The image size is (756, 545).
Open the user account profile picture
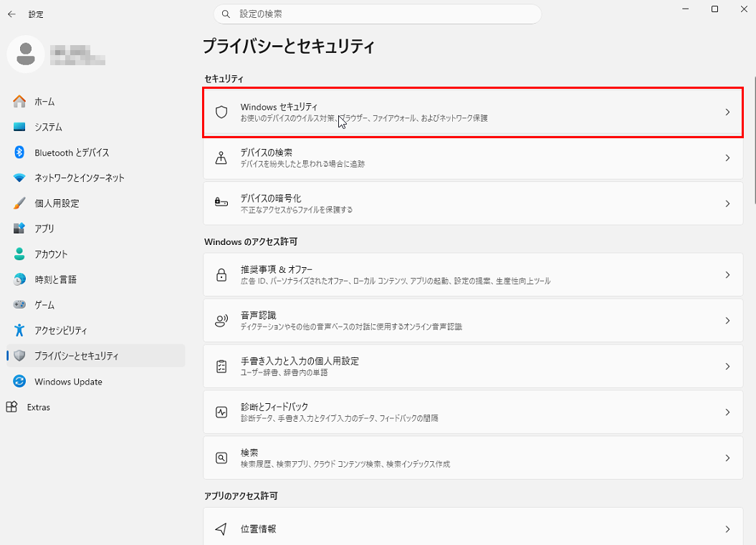click(26, 54)
